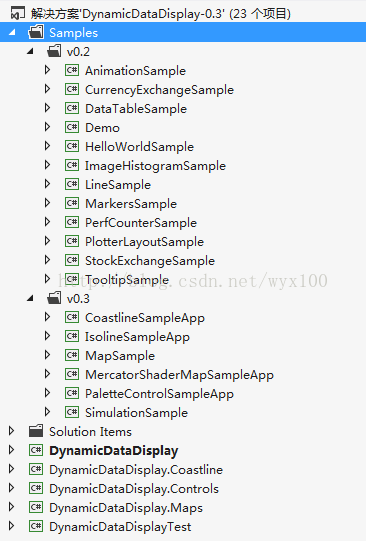The width and height of the screenshot is (366, 541).
Task: Click the C# icon beside PlotterLayoutSample
Action: point(72,241)
